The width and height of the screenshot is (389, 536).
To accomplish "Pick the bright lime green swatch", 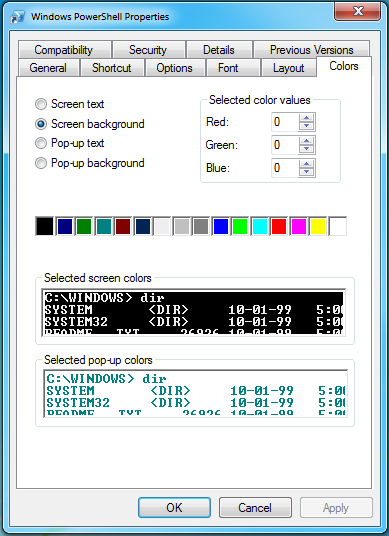I will tap(240, 226).
